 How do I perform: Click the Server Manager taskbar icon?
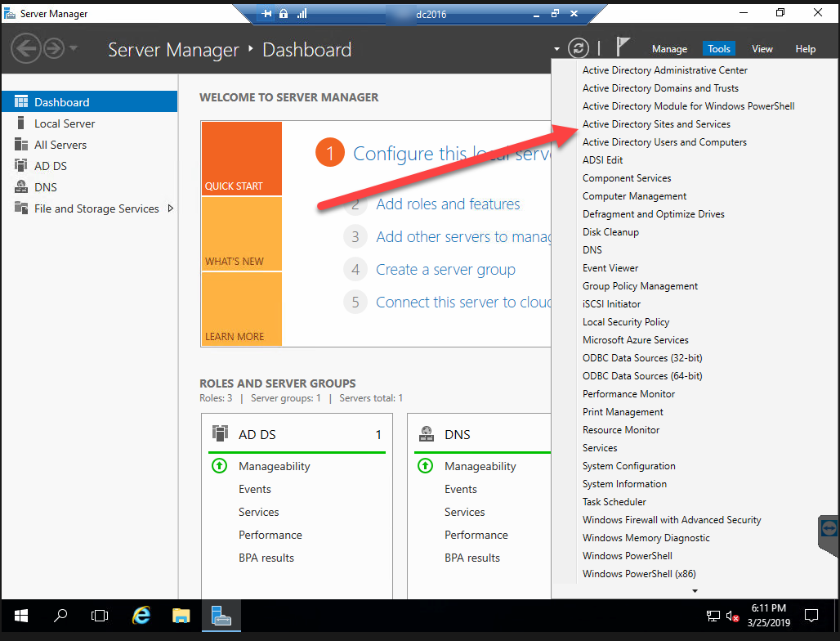[221, 616]
